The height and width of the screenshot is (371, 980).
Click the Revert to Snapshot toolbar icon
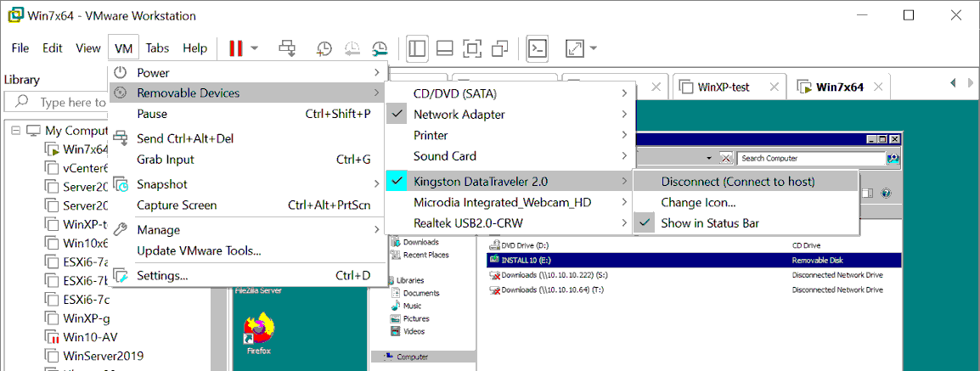pos(352,48)
